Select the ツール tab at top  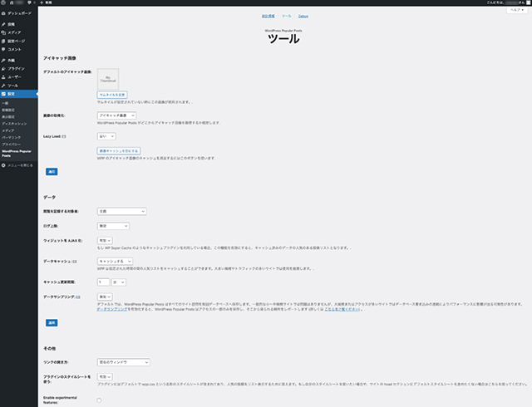click(286, 16)
